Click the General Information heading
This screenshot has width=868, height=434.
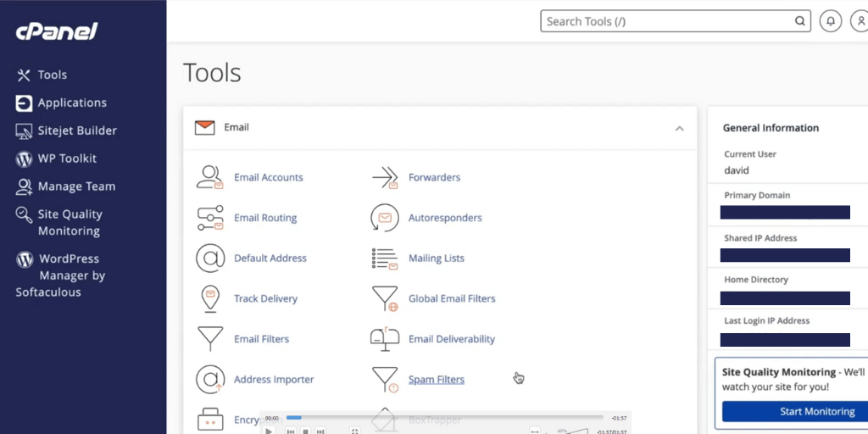click(x=771, y=128)
